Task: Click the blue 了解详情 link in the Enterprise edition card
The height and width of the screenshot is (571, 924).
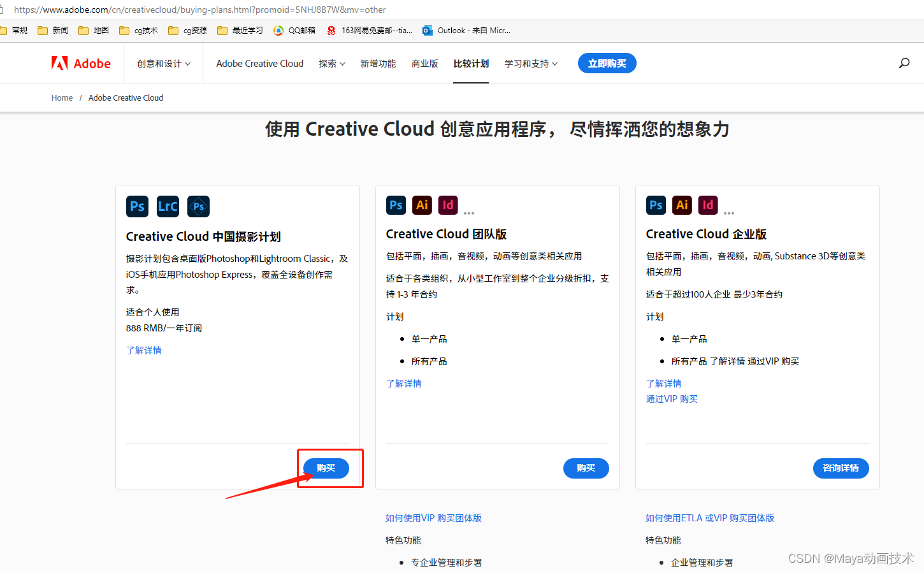Action: tap(664, 384)
